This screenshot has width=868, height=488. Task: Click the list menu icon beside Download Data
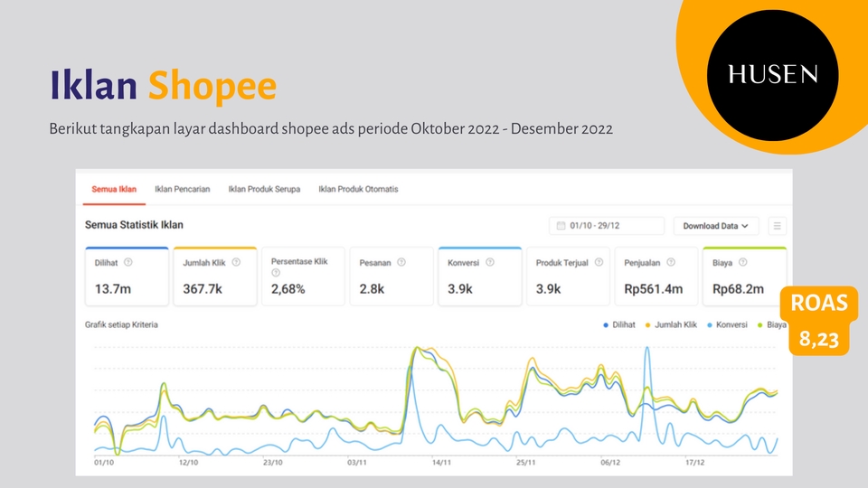pyautogui.click(x=778, y=226)
